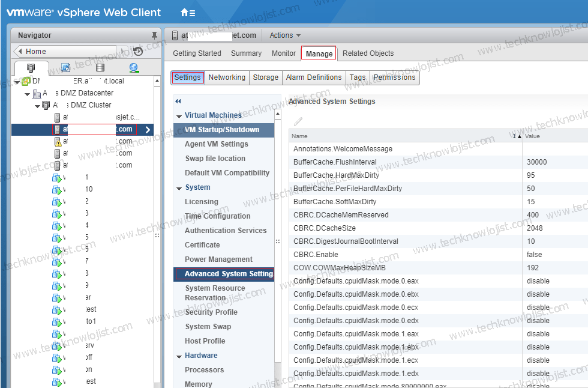Click settings list scrollbar up arrow
Screen dimensions: 588x388
tap(277, 114)
